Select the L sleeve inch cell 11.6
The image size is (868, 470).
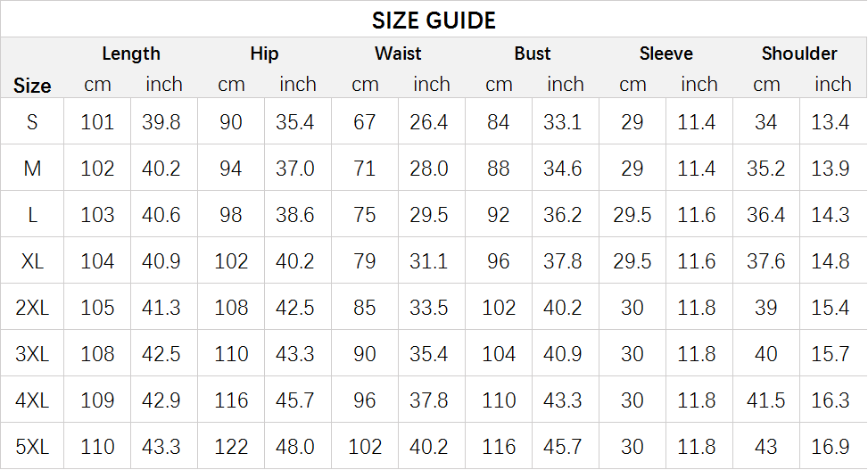click(697, 215)
